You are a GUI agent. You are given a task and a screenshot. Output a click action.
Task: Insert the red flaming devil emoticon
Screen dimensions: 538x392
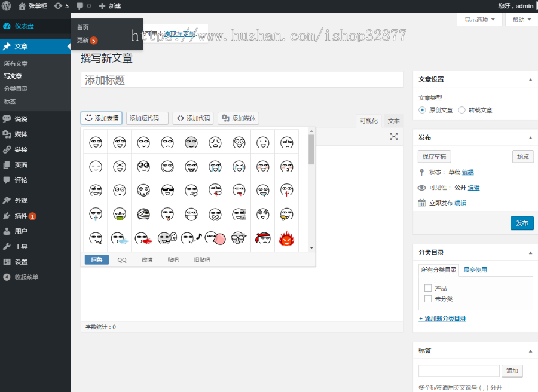286,238
